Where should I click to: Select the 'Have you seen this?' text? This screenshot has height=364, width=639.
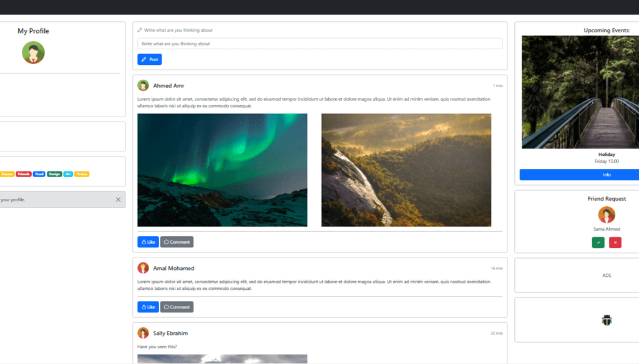pyautogui.click(x=157, y=347)
